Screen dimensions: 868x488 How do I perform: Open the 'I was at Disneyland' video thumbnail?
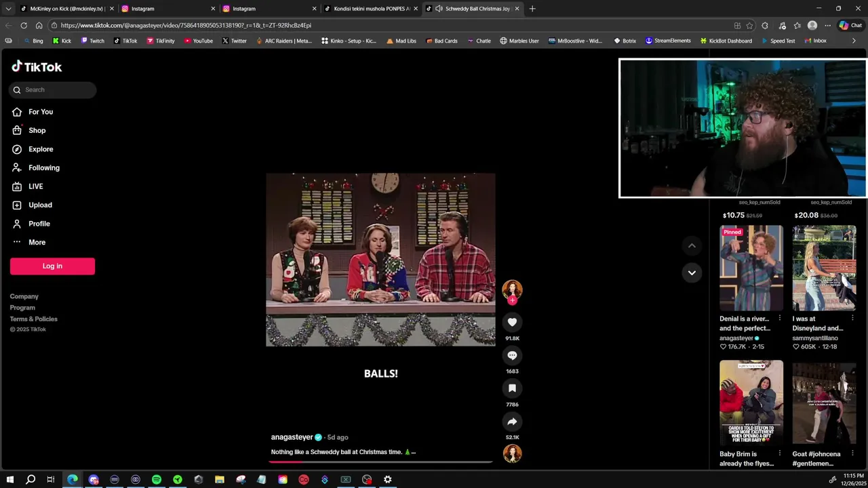(x=824, y=268)
